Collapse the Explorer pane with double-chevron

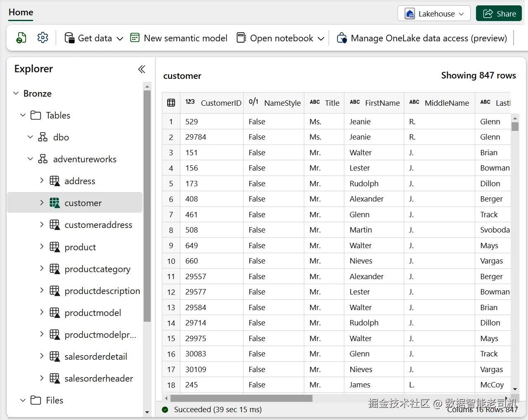[x=142, y=69]
